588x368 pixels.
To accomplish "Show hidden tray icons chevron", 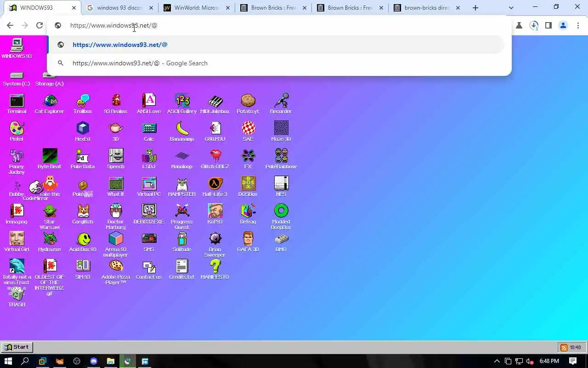I will coord(497,361).
